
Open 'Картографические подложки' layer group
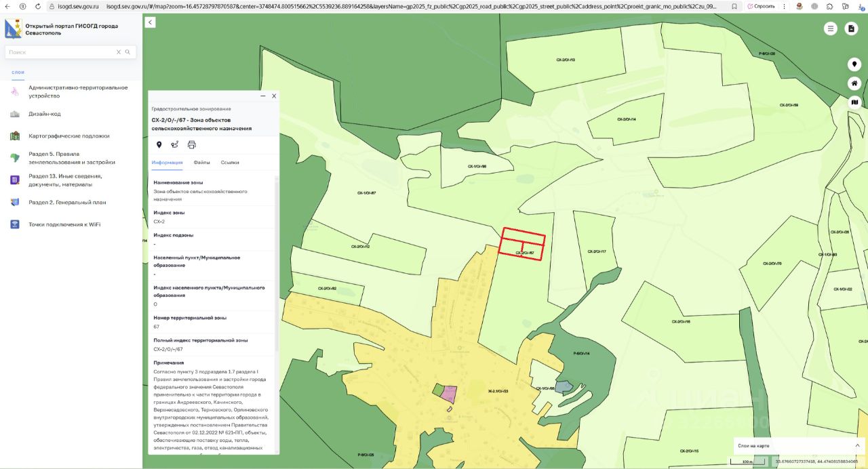(x=68, y=136)
